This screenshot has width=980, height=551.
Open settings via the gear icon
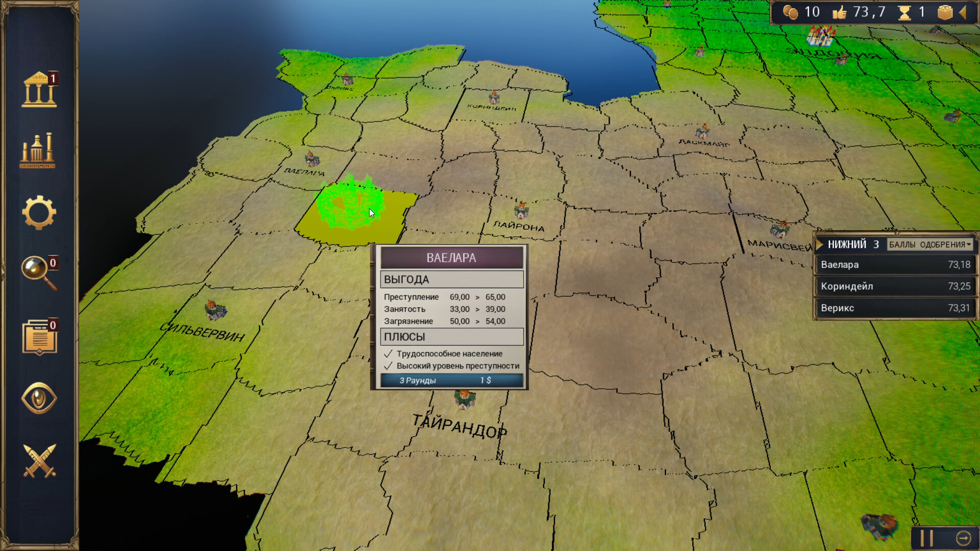click(x=39, y=212)
